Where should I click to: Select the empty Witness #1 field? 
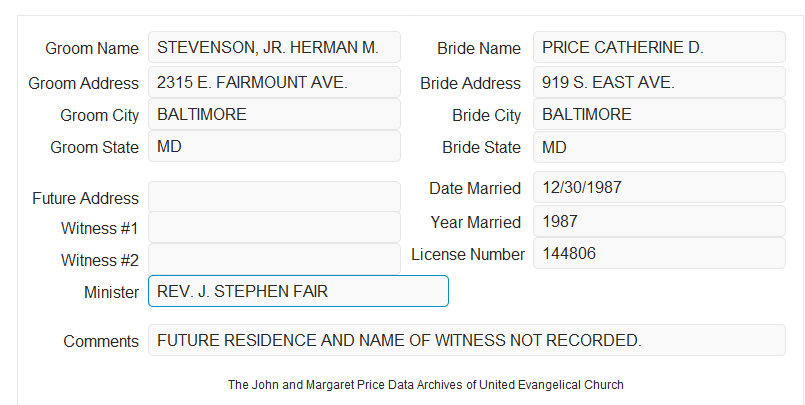(274, 227)
